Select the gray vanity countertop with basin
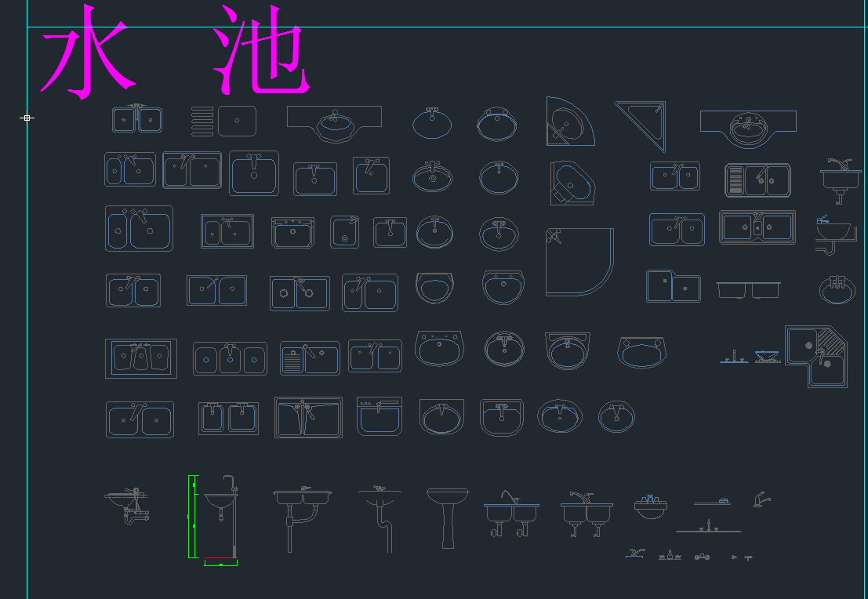 coord(334,123)
